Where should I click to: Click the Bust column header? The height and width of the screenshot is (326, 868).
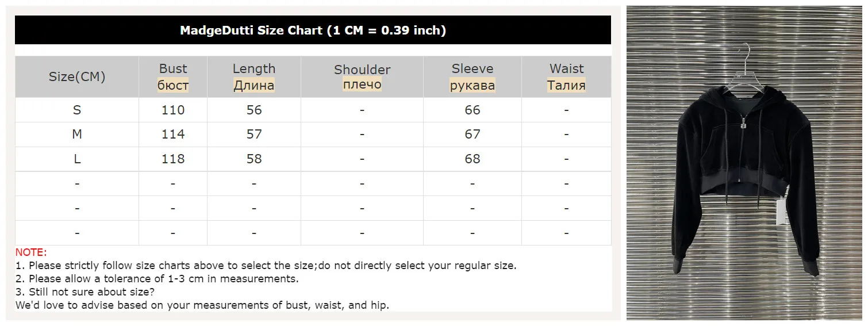pos(173,77)
